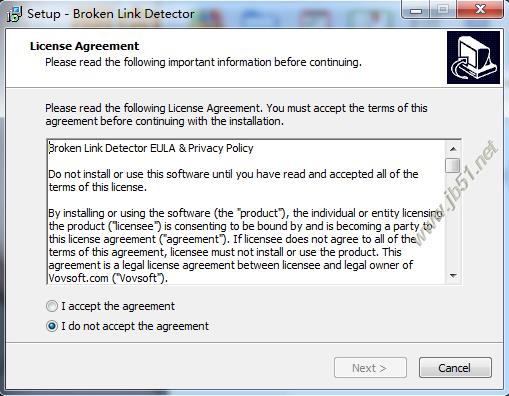Image resolution: width=509 pixels, height=396 pixels.
Task: Click the 'License Agreement' heading
Action: click(84, 46)
